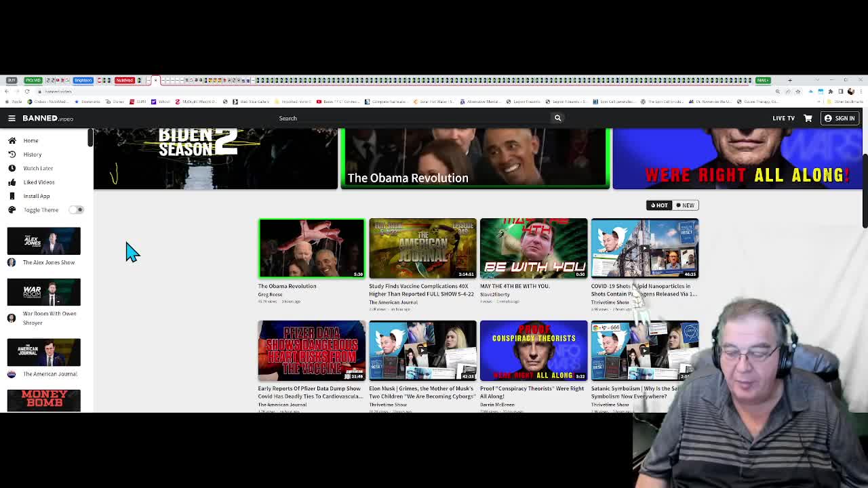Click the Home house icon
868x488 pixels.
click(12, 140)
